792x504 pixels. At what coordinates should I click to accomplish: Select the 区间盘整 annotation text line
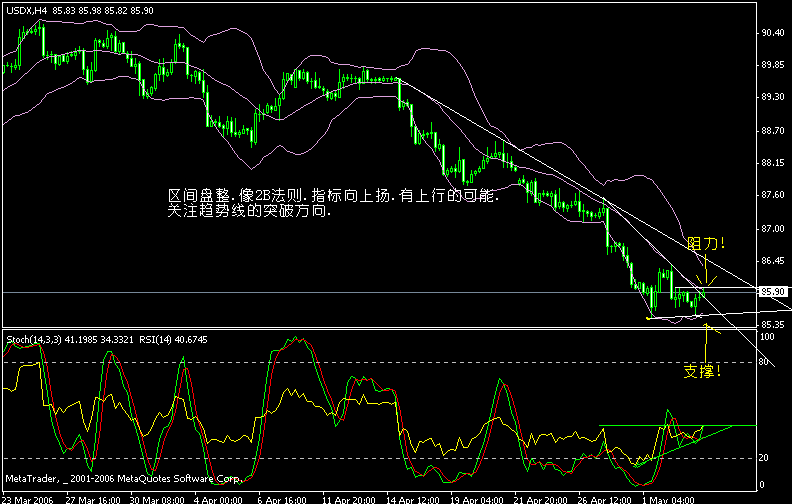(334, 195)
